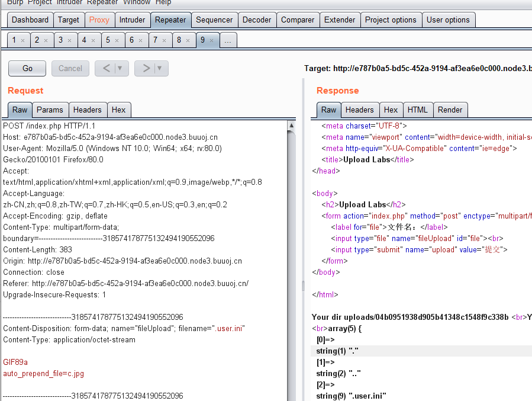The width and height of the screenshot is (532, 401).
Task: Click the request/response pane splitter handle
Action: point(304,286)
